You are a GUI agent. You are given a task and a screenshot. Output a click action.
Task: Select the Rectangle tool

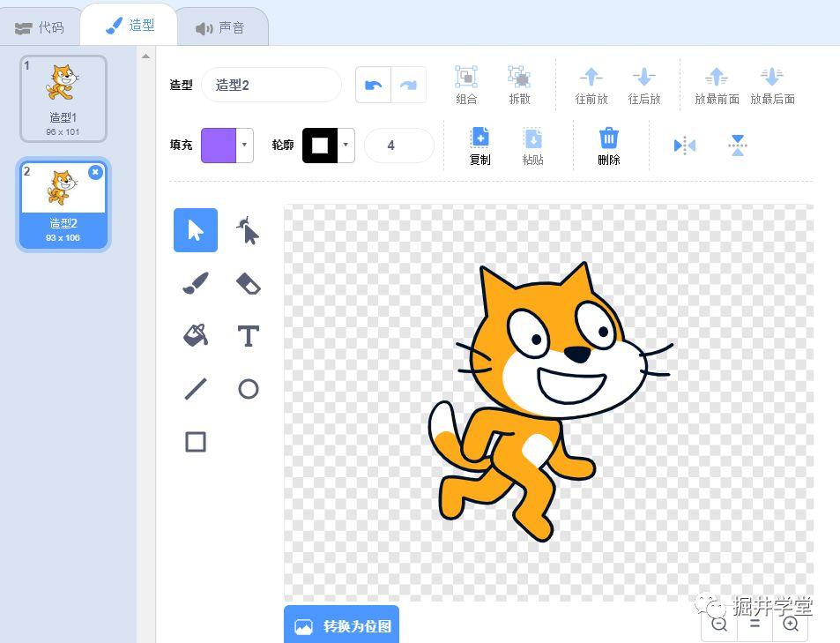[196, 442]
